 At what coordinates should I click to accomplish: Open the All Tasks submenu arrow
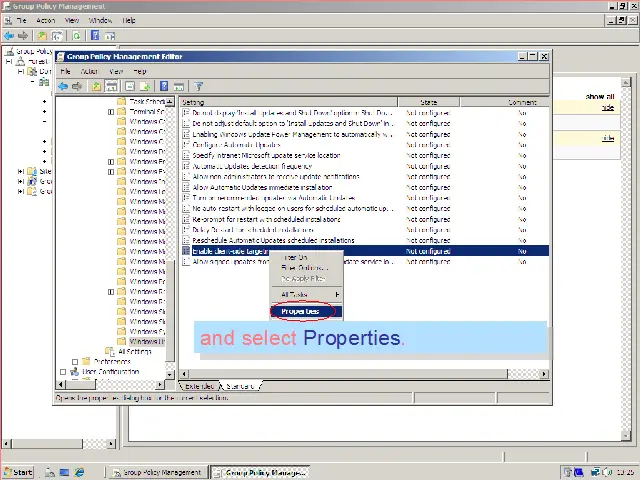pos(337,294)
